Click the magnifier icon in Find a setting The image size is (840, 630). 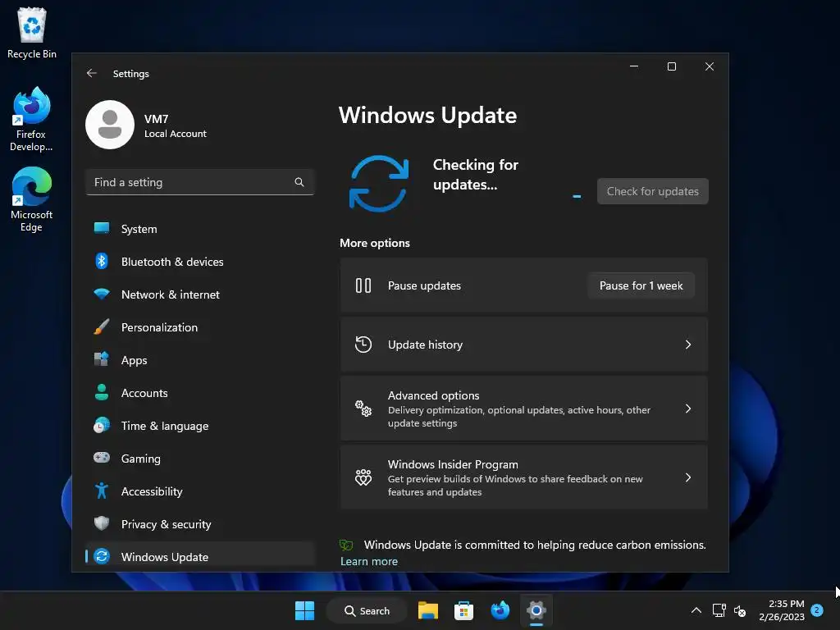299,182
